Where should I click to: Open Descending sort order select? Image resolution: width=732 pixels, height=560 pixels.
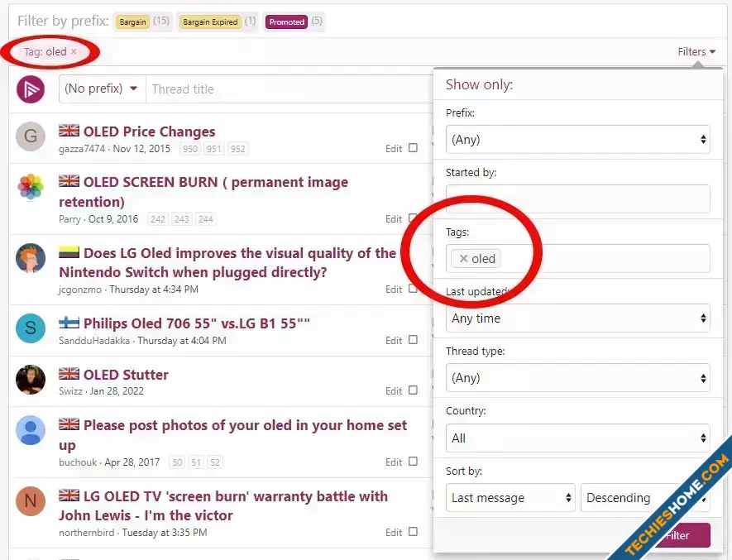pyautogui.click(x=645, y=497)
